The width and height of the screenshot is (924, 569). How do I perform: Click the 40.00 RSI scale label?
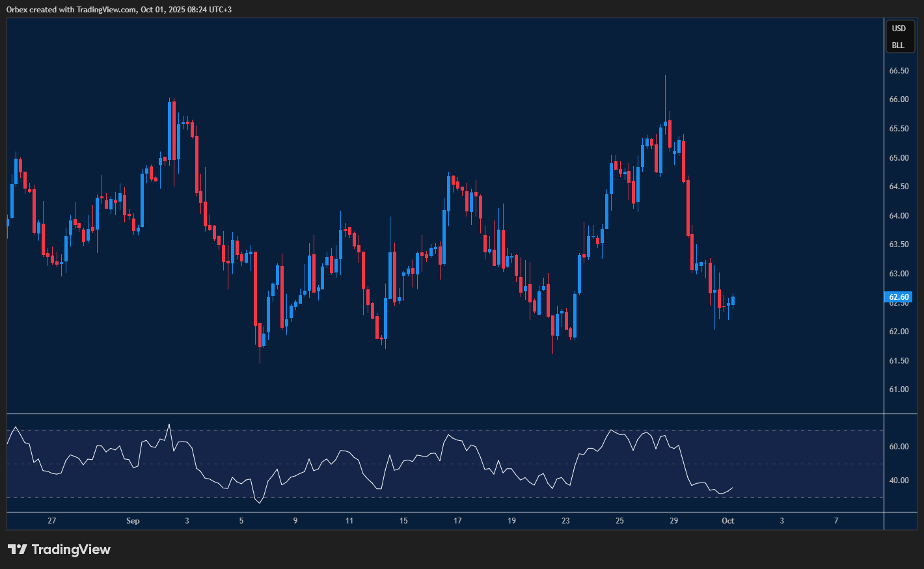coord(899,481)
